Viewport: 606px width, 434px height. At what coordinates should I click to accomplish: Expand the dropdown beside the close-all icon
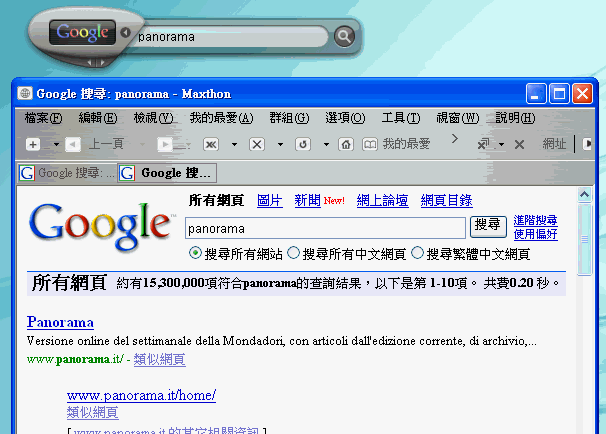coord(234,145)
